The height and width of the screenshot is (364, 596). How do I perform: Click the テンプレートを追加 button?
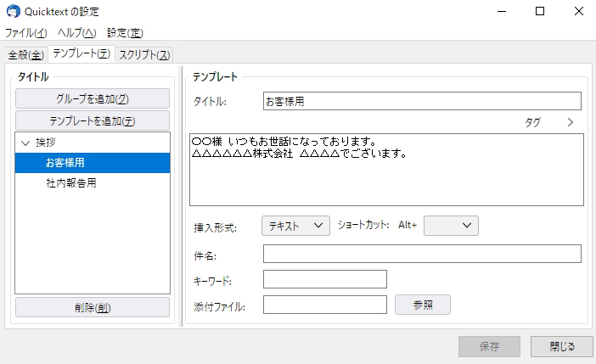pos(92,120)
